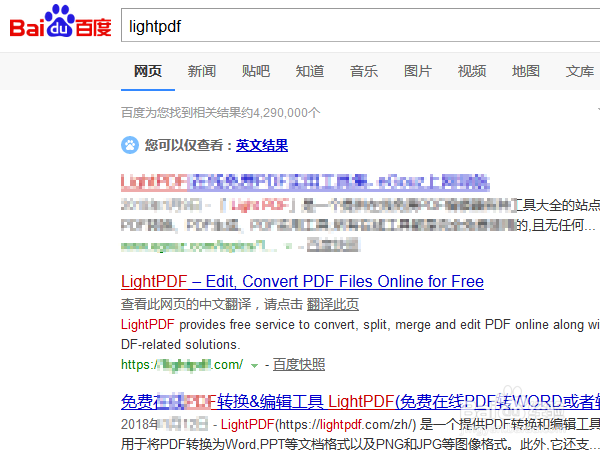Open 百度快照 for the lightpdf.com result

(x=299, y=365)
